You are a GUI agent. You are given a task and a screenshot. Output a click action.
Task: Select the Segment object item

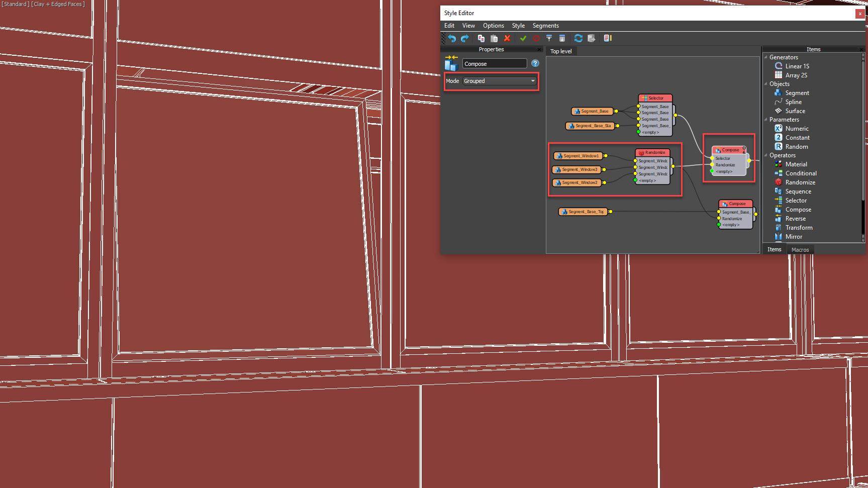pyautogui.click(x=797, y=92)
